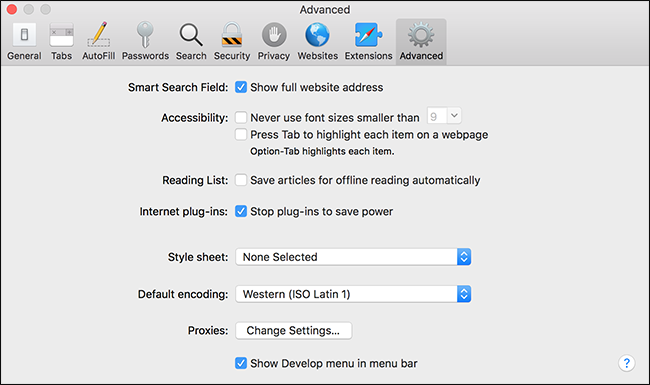Disable Show Develop menu in menu bar

[241, 363]
